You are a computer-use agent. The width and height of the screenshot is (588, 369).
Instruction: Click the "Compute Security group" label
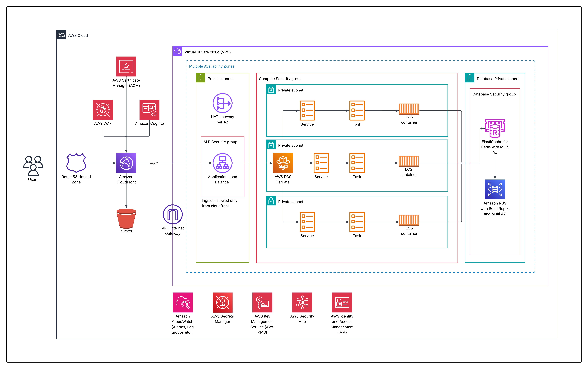coord(280,79)
